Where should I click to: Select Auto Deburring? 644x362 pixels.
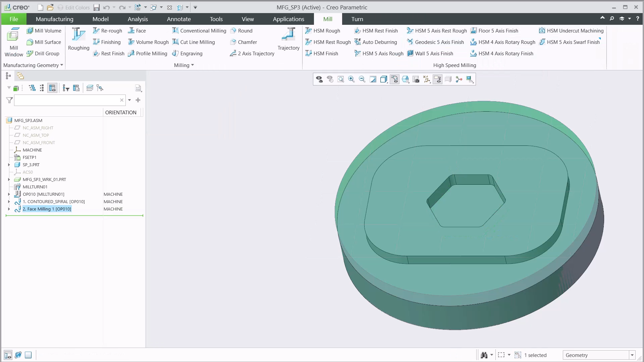pyautogui.click(x=376, y=42)
